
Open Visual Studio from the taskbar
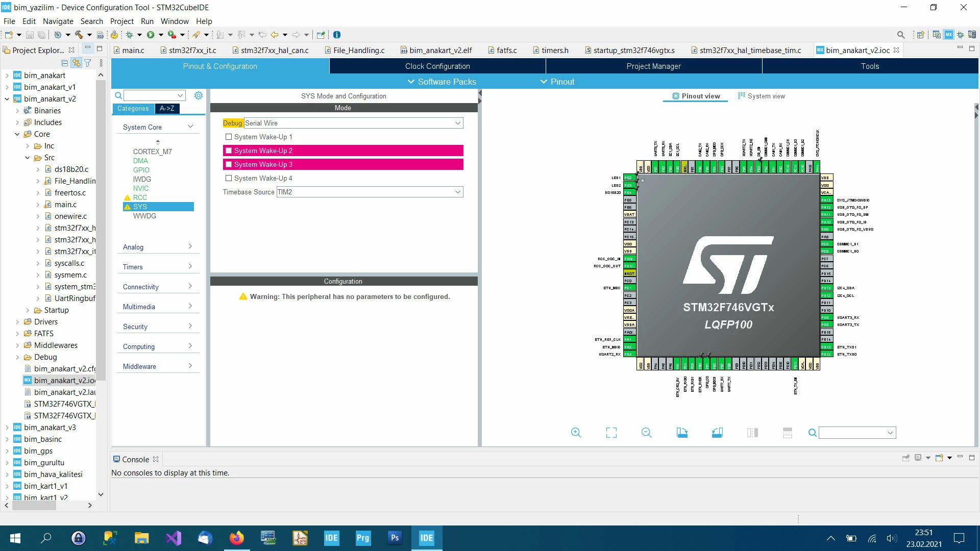(x=173, y=538)
